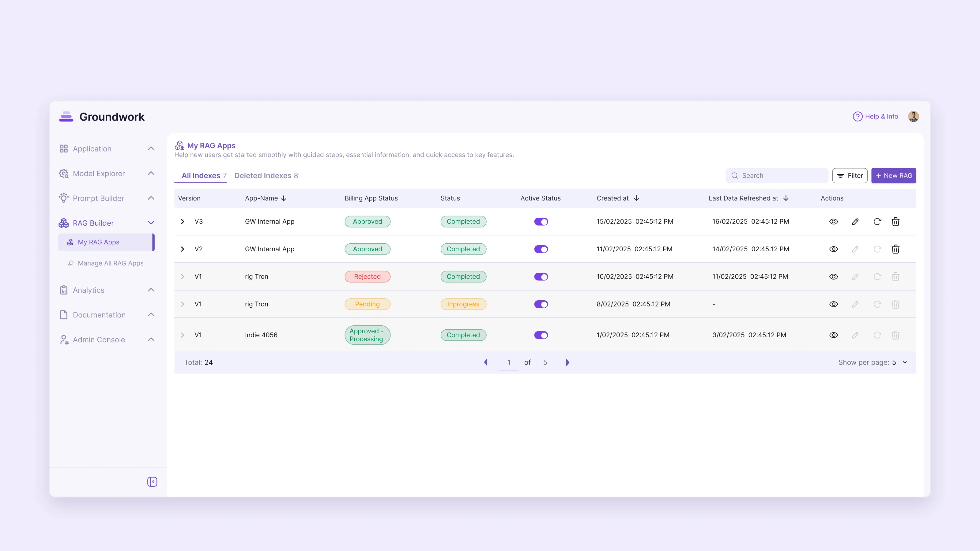Collapse the sidebar using the panel icon

(152, 482)
